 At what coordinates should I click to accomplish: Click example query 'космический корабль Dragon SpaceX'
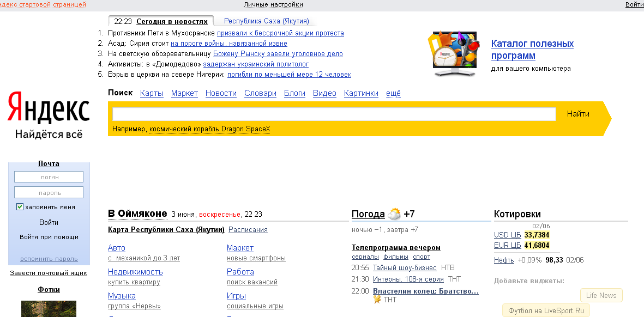[x=210, y=129]
